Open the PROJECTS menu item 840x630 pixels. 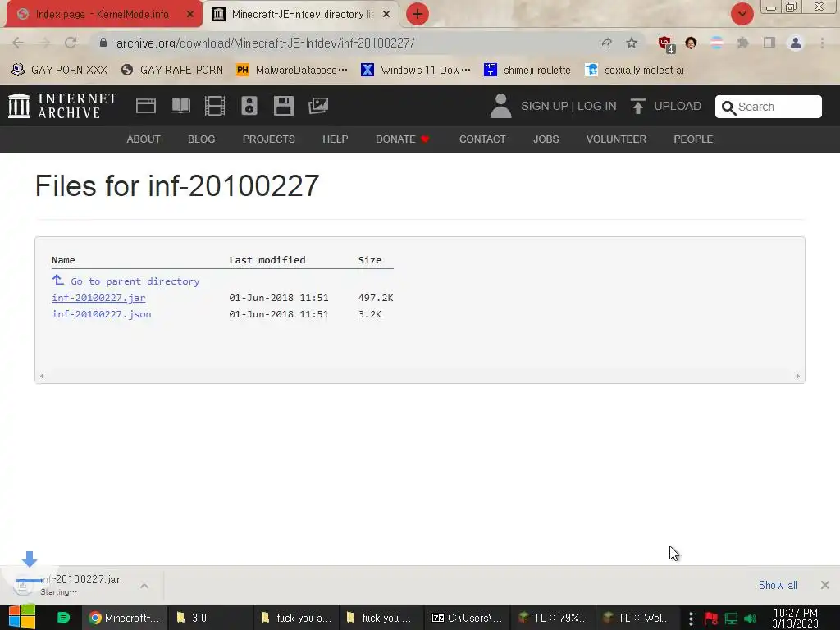pyautogui.click(x=269, y=139)
